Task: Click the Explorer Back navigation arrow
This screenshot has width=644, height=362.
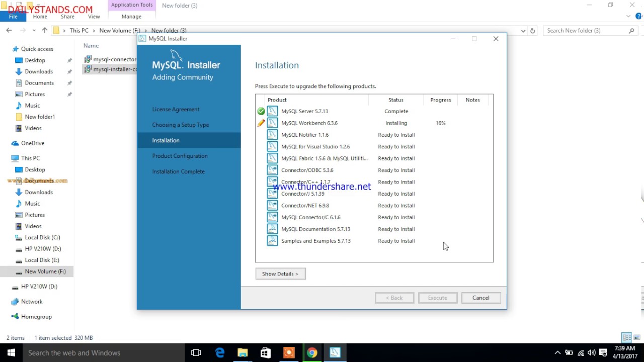Action: click(x=9, y=31)
